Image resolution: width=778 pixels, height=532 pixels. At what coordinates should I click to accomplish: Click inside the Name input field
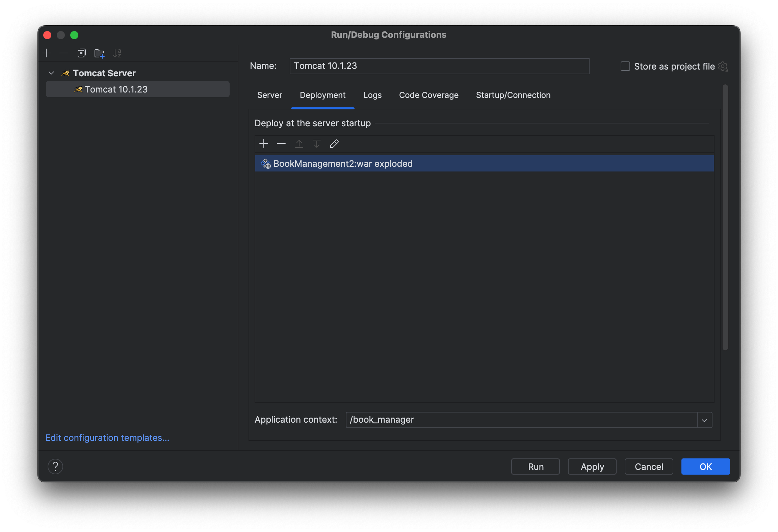coord(439,65)
